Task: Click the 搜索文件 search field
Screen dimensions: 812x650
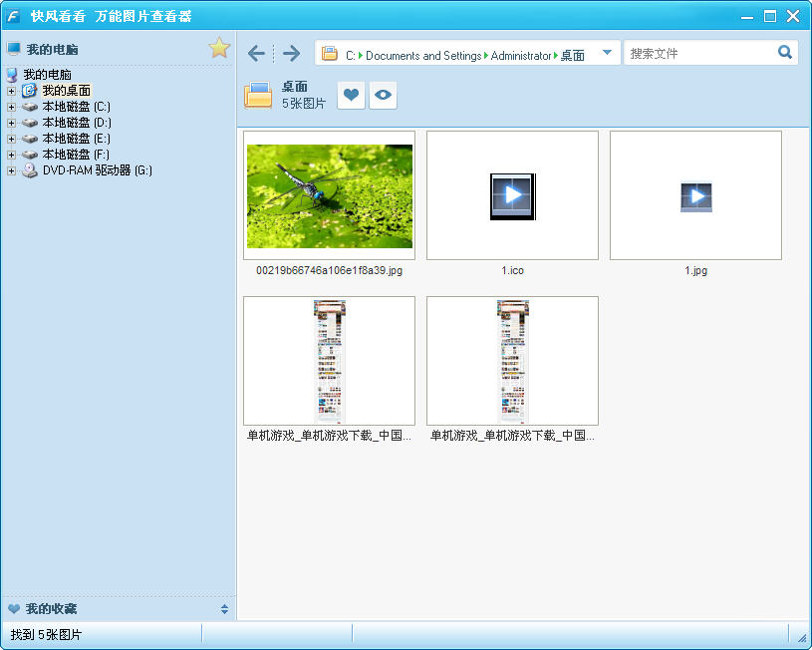Action: point(701,53)
